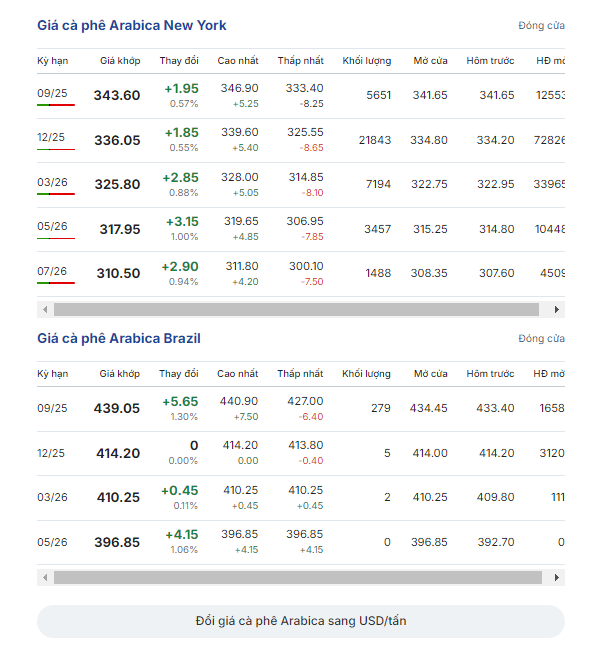Screen dimensions: 605x650
Task: Click 'Đóng cửa' status beside New York title
Action: point(542,26)
